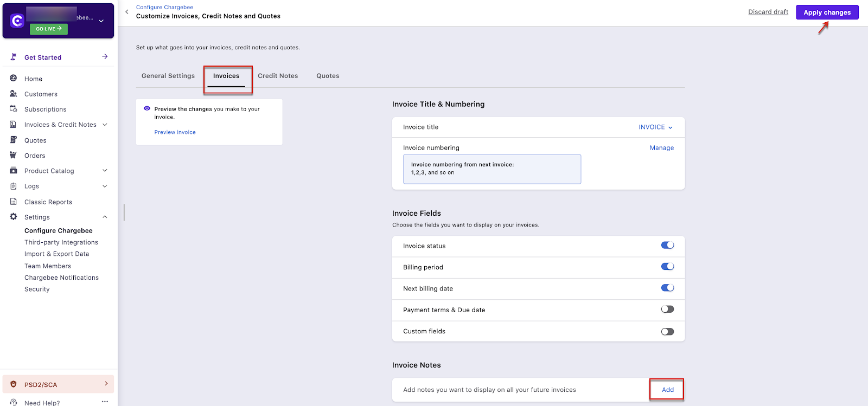Expand the PSD2/SCA arrow
Screen dimensions: 868x406
pyautogui.click(x=106, y=384)
